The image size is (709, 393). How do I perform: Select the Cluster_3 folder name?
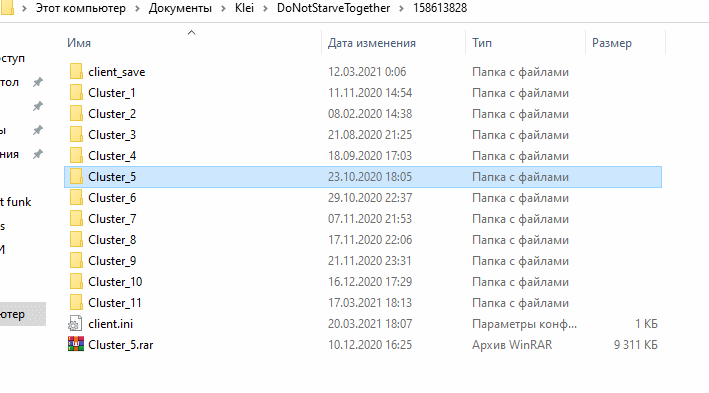click(112, 135)
